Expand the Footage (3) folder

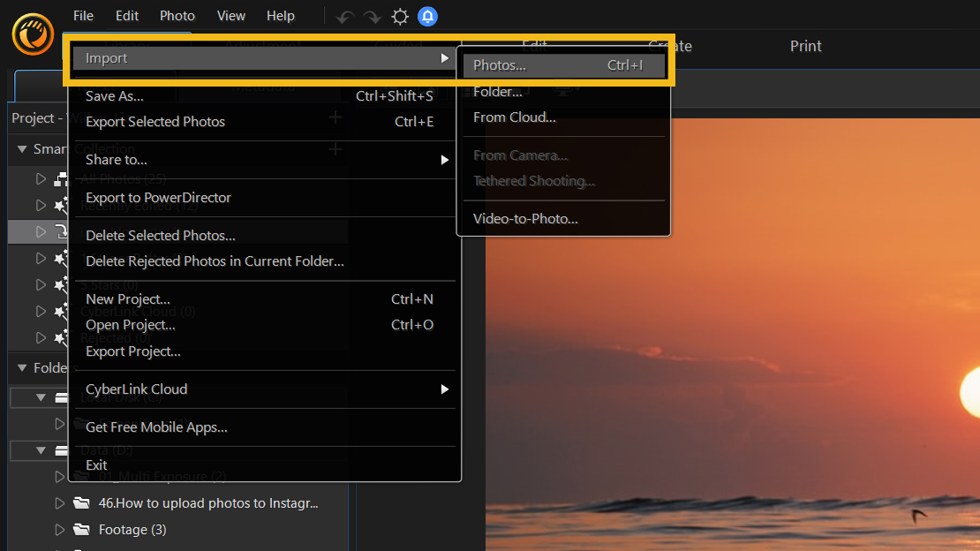pyautogui.click(x=59, y=530)
